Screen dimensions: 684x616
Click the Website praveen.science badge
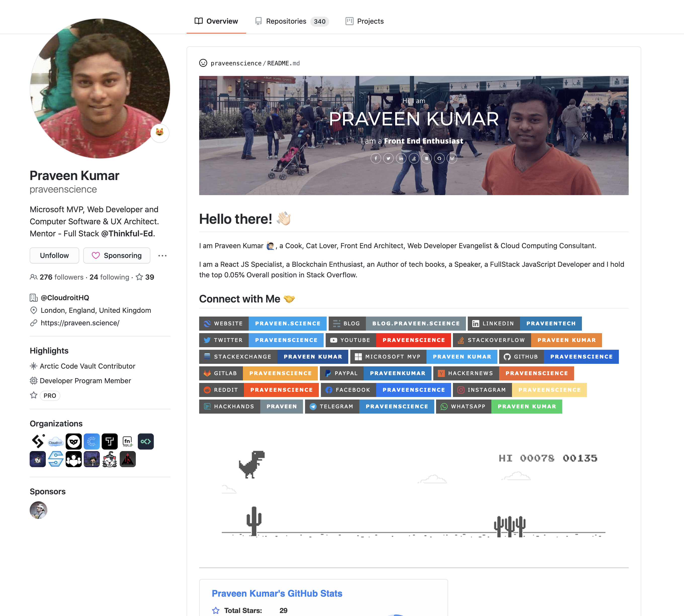click(263, 324)
